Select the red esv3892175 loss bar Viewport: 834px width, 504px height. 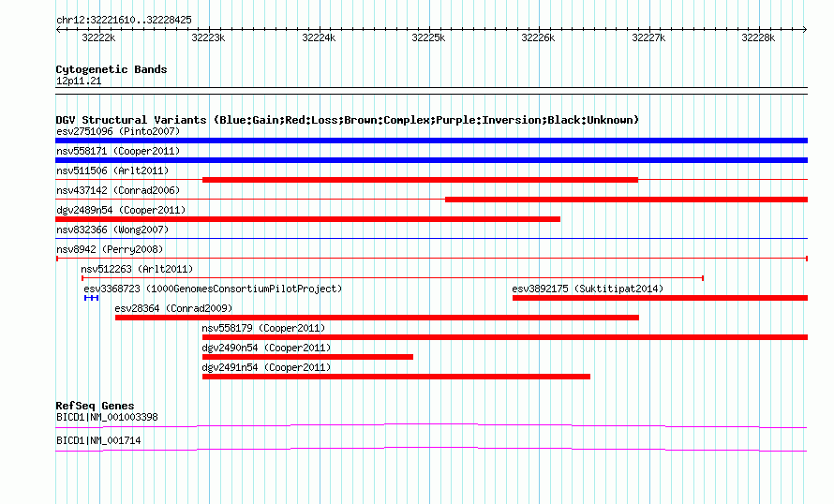[660, 298]
